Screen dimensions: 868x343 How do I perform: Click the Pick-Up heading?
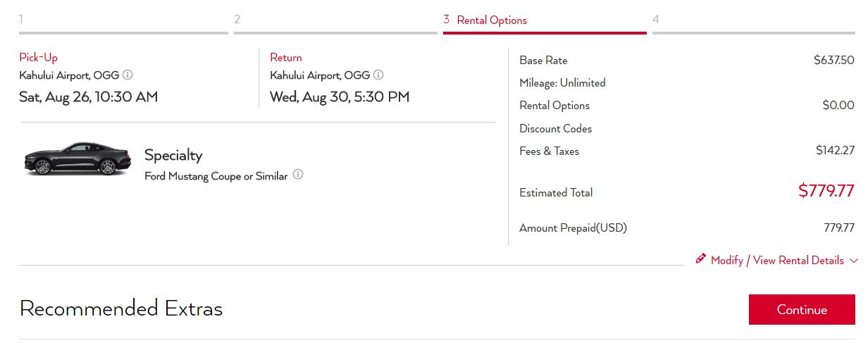click(x=39, y=58)
